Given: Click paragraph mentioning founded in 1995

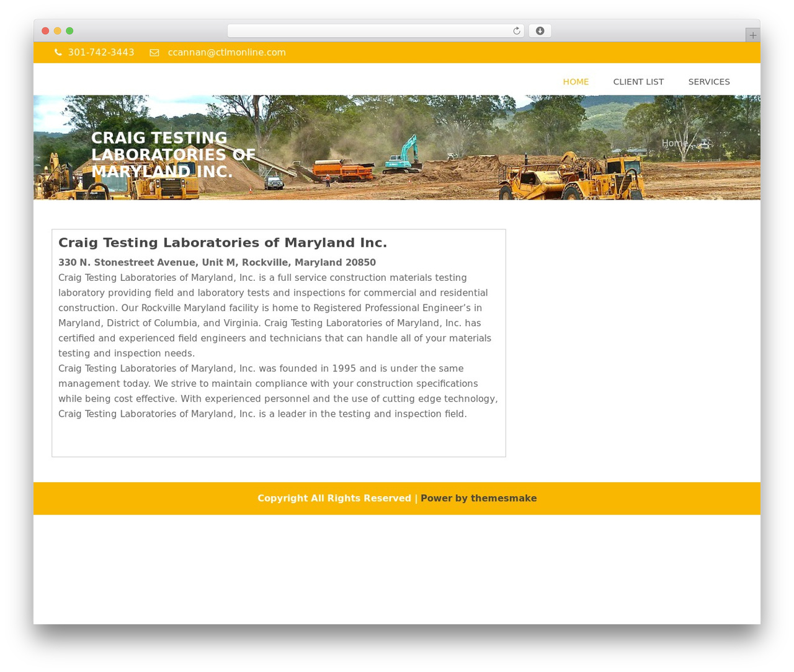Looking at the screenshot, I should (278, 391).
